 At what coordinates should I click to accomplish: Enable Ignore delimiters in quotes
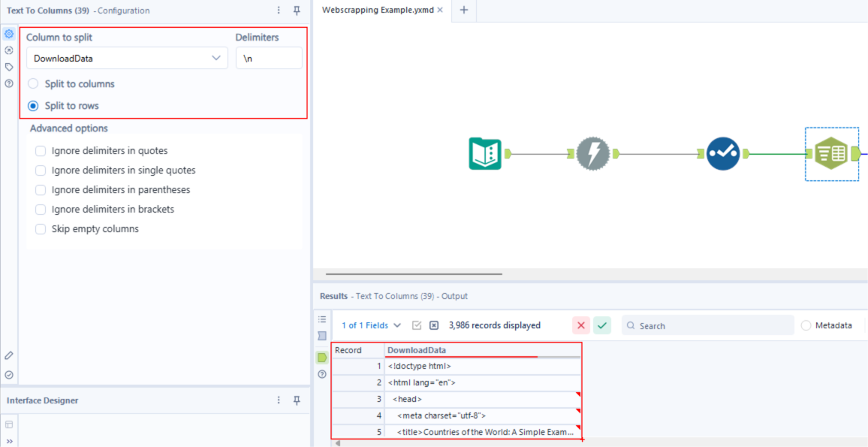pyautogui.click(x=41, y=151)
